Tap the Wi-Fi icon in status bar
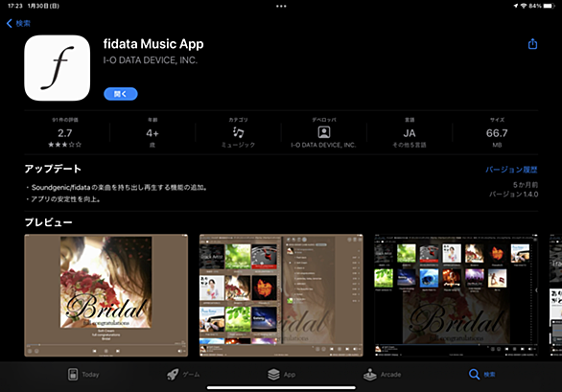 [x=524, y=6]
